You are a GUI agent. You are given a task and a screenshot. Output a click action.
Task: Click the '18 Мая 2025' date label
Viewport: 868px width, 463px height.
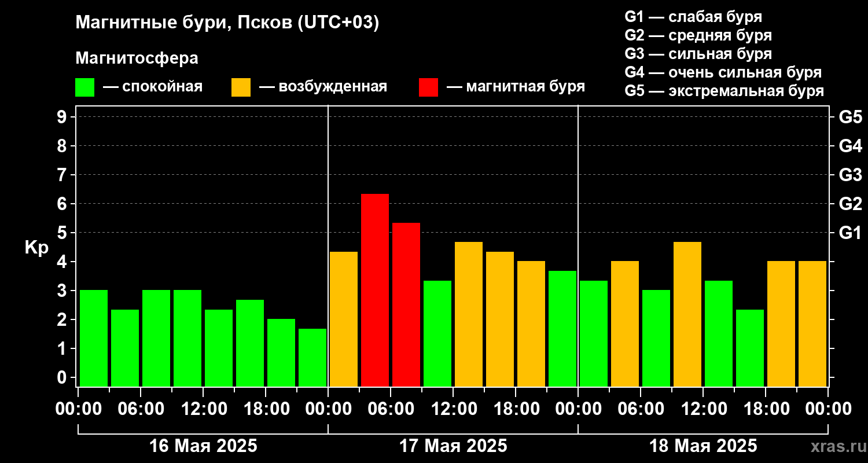click(x=703, y=446)
